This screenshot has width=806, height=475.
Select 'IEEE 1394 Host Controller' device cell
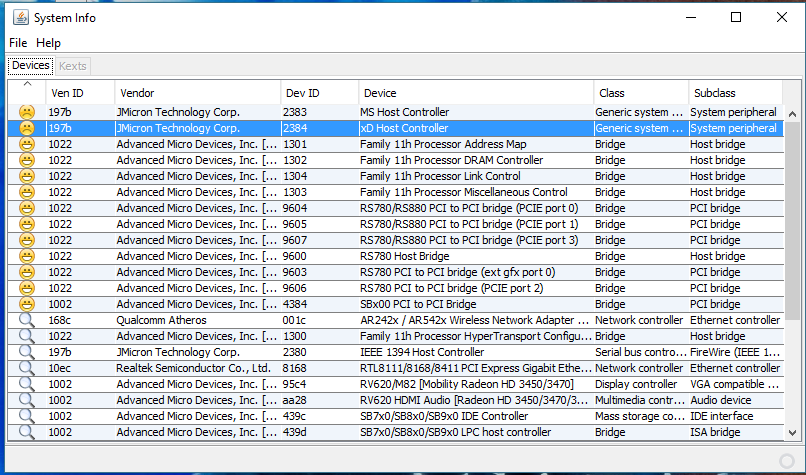click(477, 352)
